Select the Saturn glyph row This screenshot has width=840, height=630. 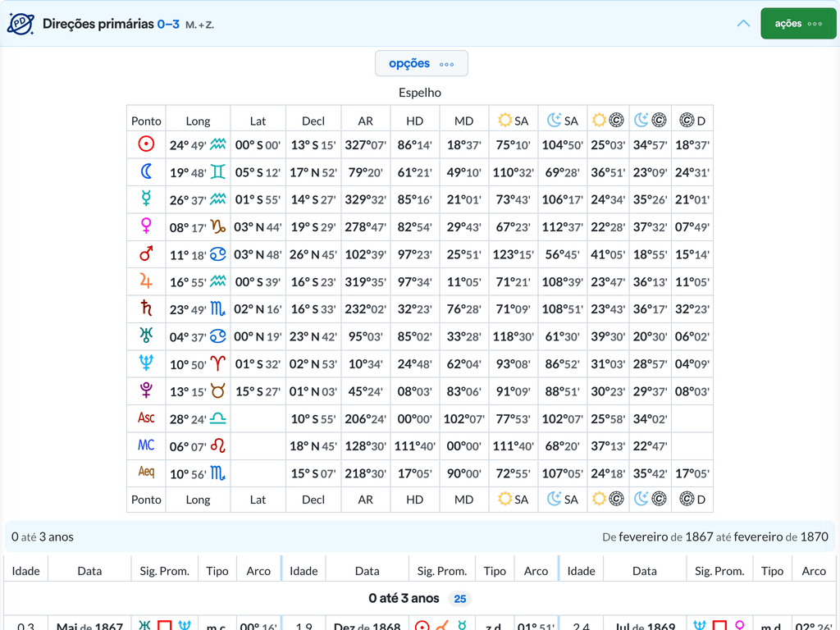pyautogui.click(x=146, y=308)
